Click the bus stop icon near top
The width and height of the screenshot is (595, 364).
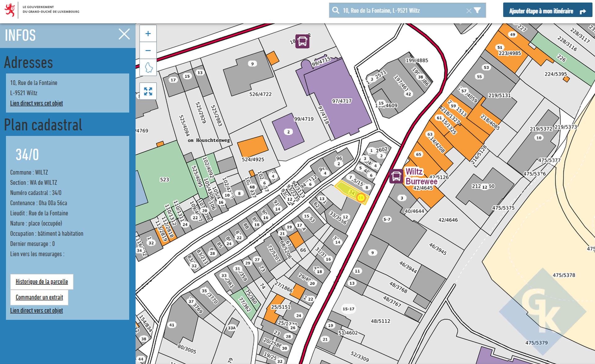[302, 41]
